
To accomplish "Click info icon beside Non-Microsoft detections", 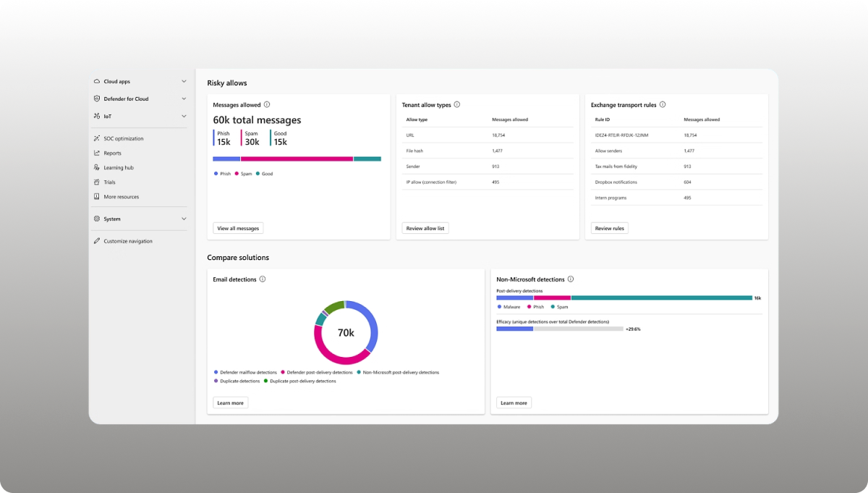I will (571, 279).
